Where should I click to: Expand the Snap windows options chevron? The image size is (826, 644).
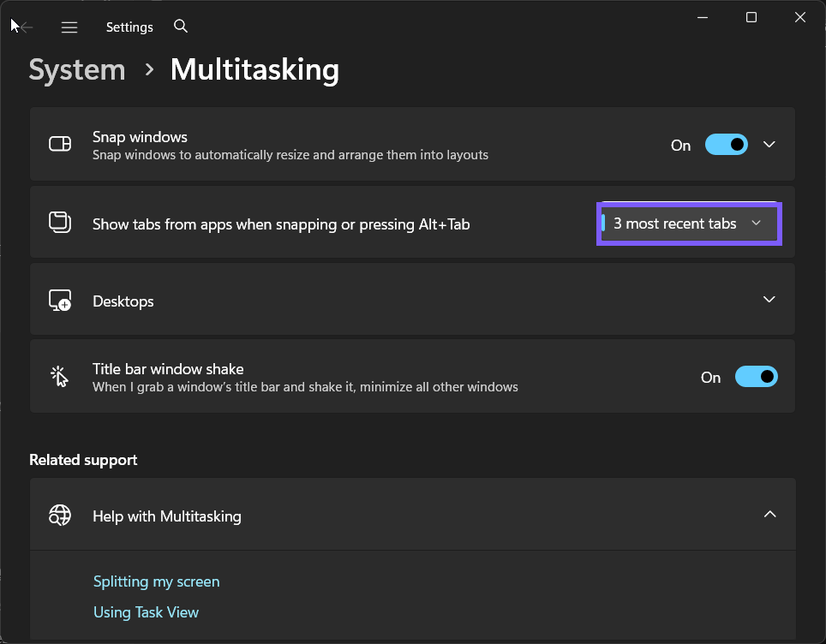(769, 144)
